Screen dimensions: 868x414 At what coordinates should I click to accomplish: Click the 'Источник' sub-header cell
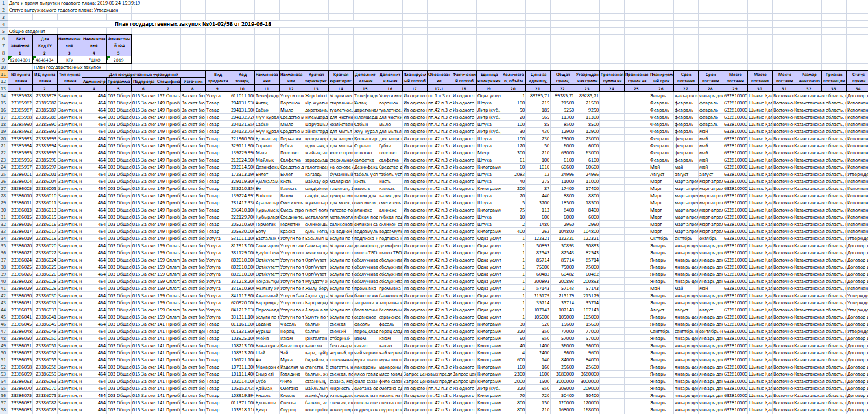point(193,82)
